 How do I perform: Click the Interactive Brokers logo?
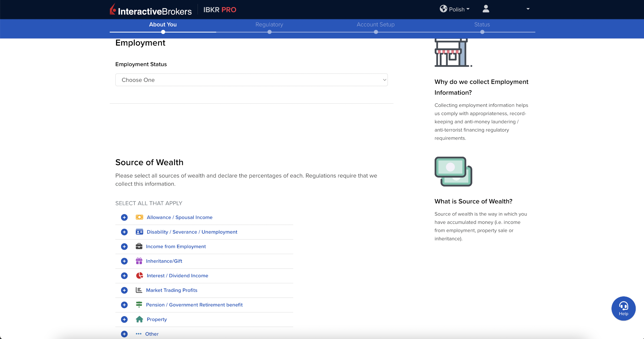[151, 10]
